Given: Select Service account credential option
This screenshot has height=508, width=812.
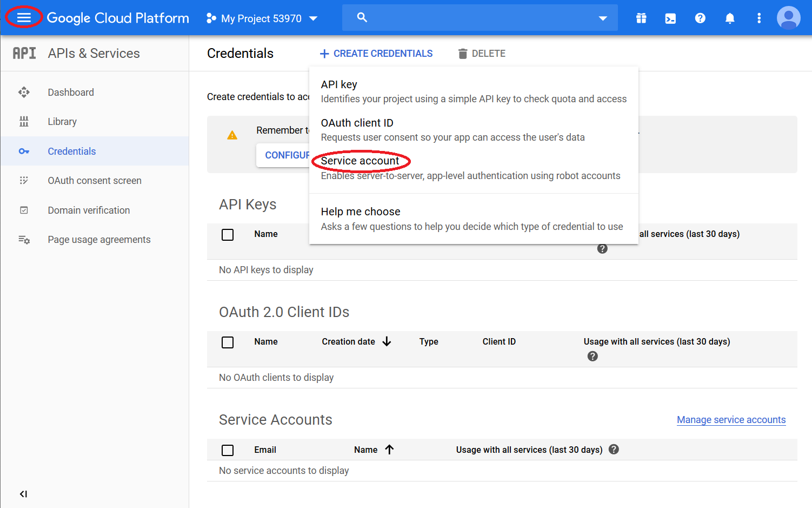Looking at the screenshot, I should click(x=474, y=168).
